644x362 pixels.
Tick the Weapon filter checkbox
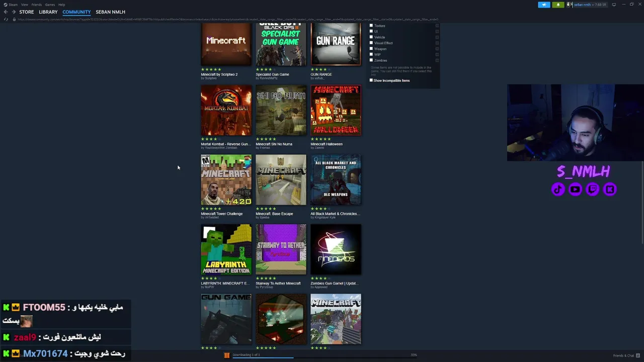pos(371,49)
